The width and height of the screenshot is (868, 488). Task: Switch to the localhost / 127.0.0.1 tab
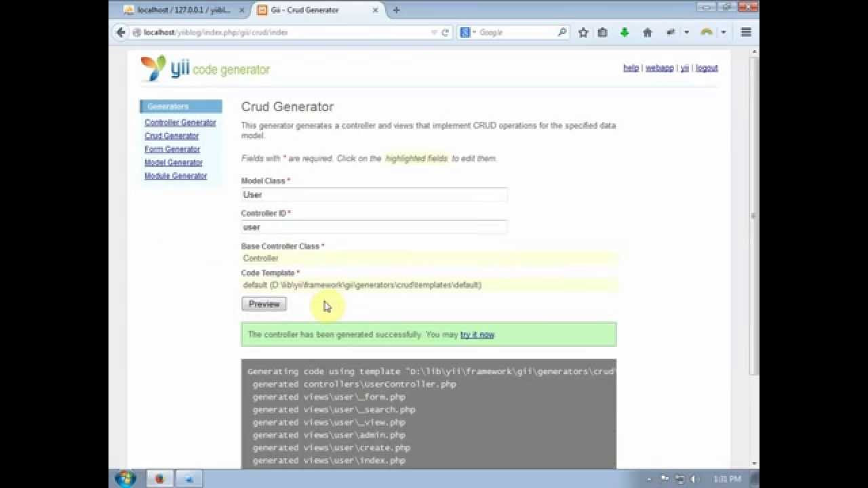184,10
